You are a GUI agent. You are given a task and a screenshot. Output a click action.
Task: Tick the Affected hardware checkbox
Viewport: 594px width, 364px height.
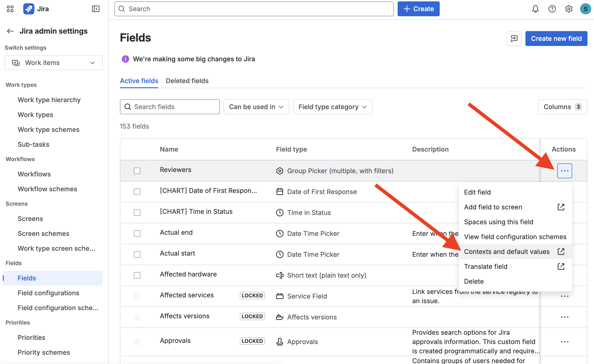coord(137,275)
